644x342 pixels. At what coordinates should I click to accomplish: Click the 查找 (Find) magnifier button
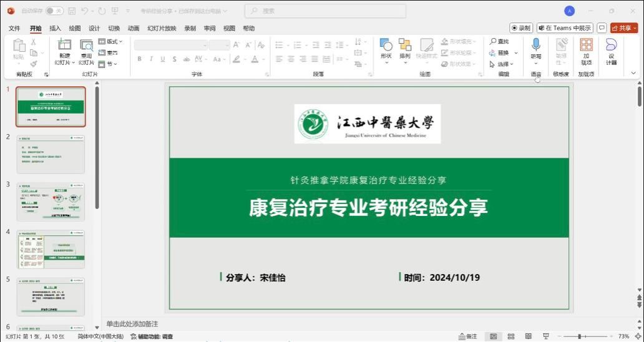click(499, 41)
